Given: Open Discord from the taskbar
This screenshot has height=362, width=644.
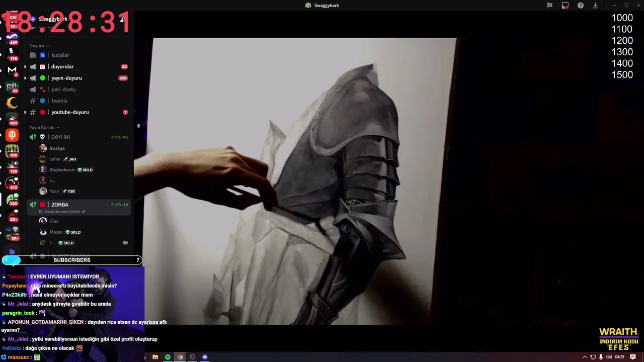Looking at the screenshot, I should coord(205,357).
